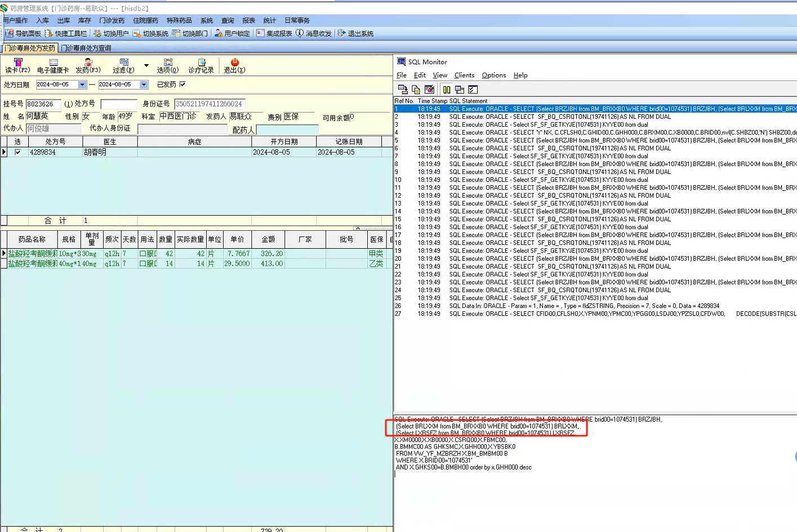Screen dimensions: 797x532
Task: Open 电子健康卡 electronic health card
Action: pyautogui.click(x=53, y=66)
